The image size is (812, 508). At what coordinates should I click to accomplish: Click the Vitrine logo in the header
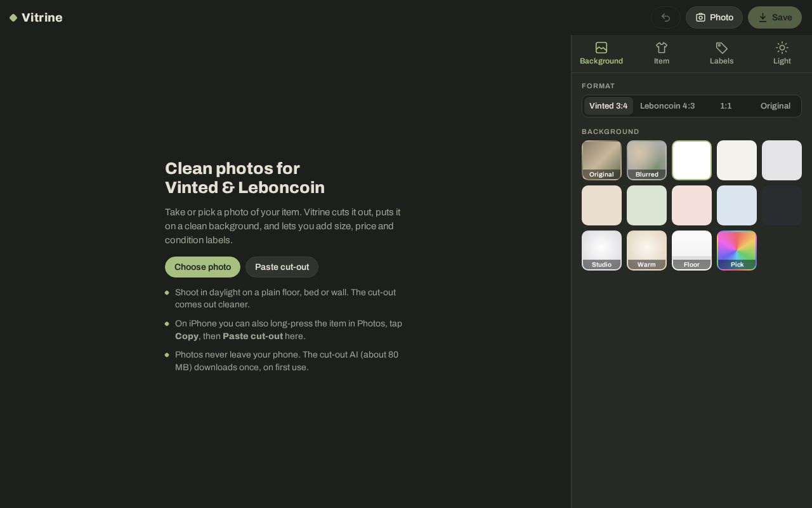36,17
